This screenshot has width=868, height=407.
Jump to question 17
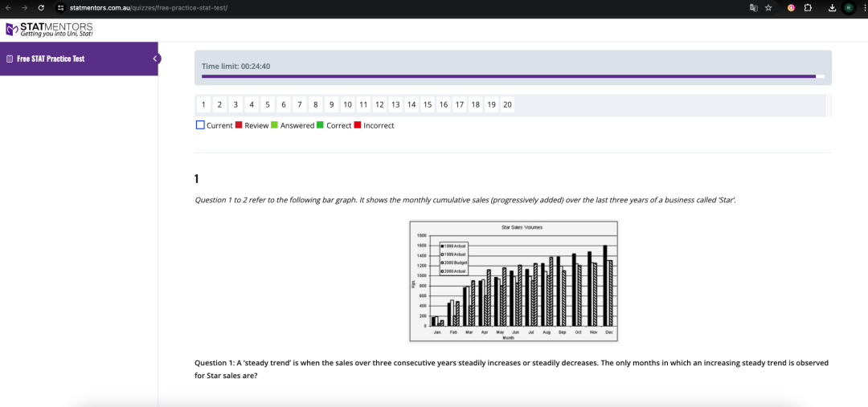460,104
